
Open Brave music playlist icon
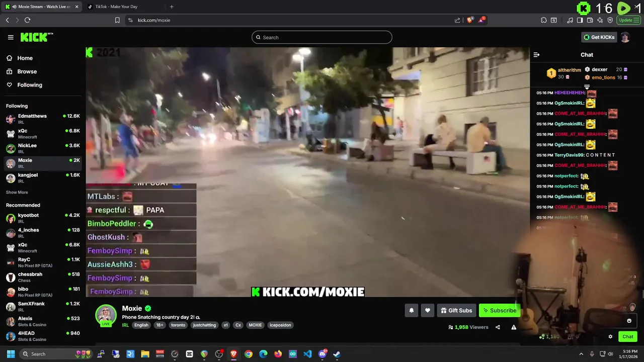point(570,20)
